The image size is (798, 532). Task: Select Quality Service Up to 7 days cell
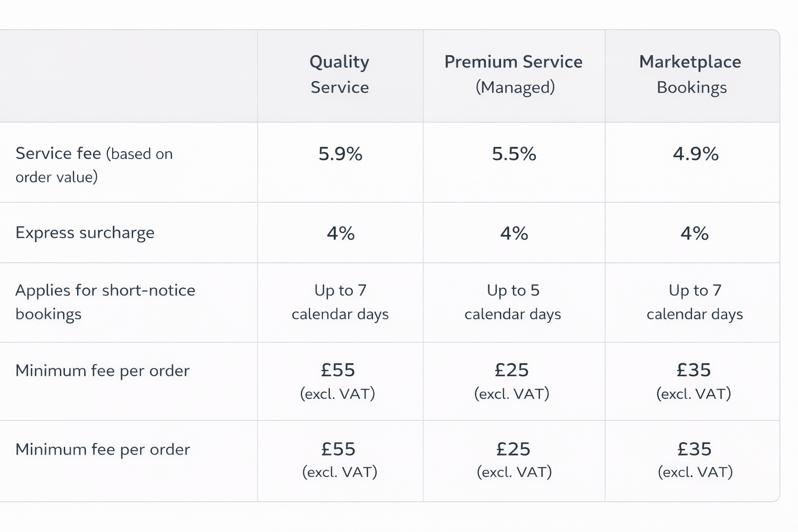pyautogui.click(x=340, y=302)
